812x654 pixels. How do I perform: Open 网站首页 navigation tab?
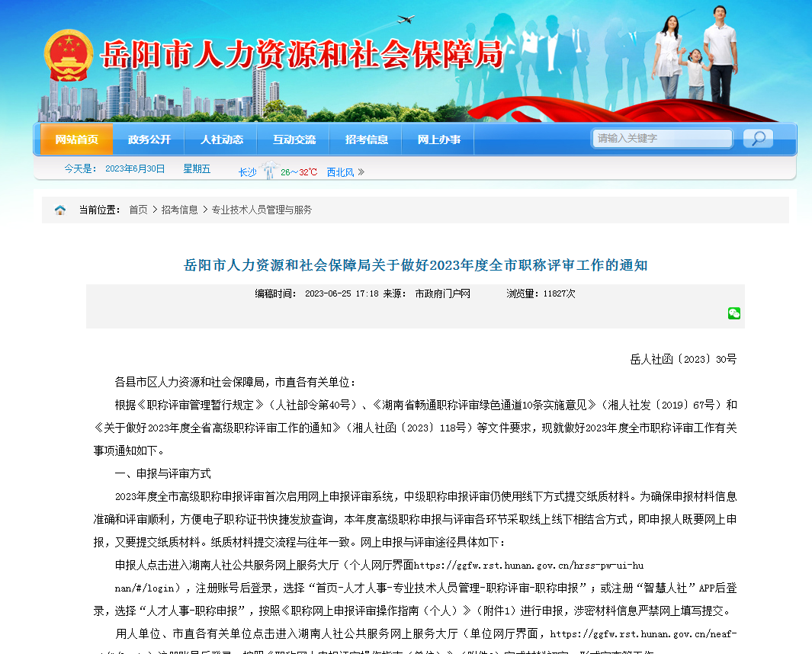(76, 139)
